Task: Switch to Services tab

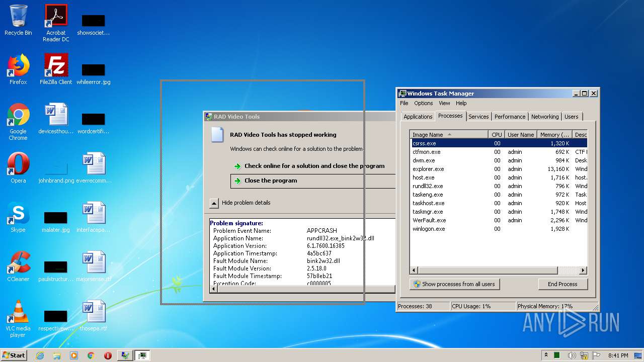Action: pos(478,117)
